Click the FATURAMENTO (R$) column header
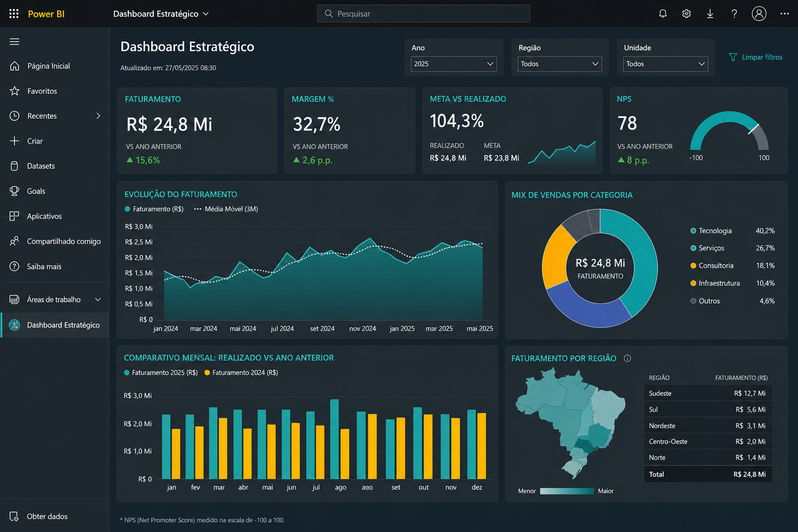This screenshot has width=798, height=532. (x=741, y=378)
